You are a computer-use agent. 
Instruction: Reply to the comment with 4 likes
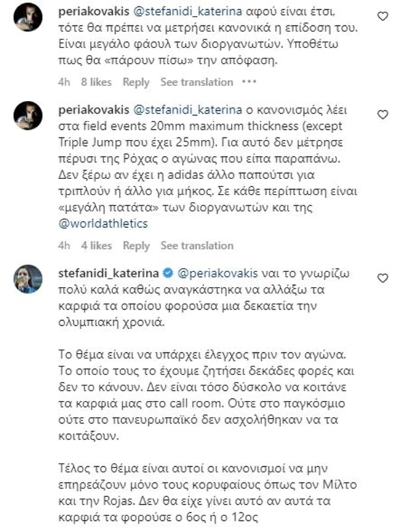point(136,245)
